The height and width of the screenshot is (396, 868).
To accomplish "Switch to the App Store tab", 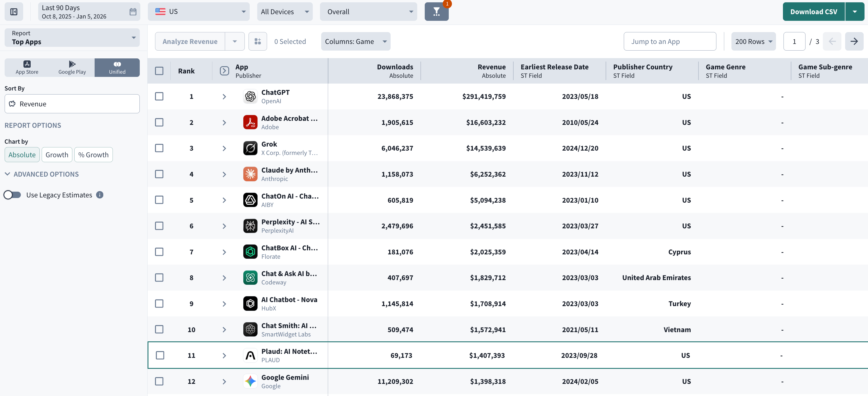I will tap(27, 67).
